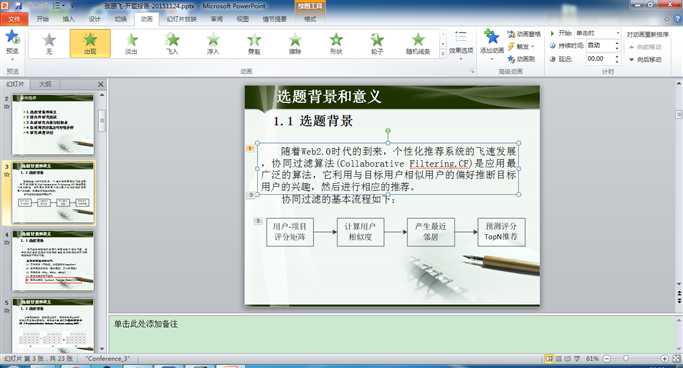
Task: Click the zoom out minus button
Action: click(x=607, y=358)
